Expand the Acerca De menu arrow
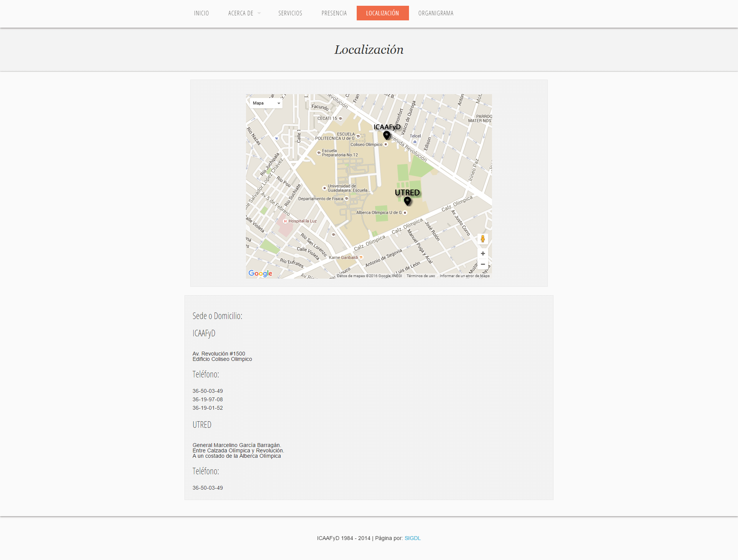The image size is (738, 560). point(259,13)
